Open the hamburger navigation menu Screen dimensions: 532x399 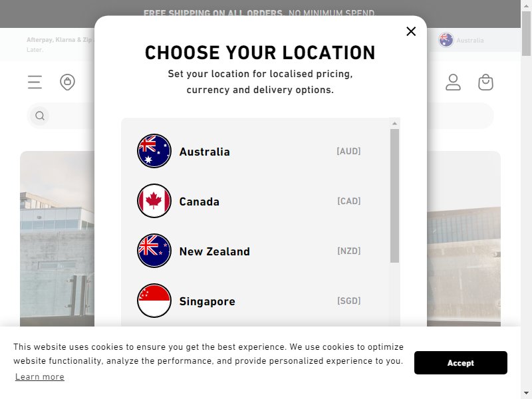(x=35, y=82)
